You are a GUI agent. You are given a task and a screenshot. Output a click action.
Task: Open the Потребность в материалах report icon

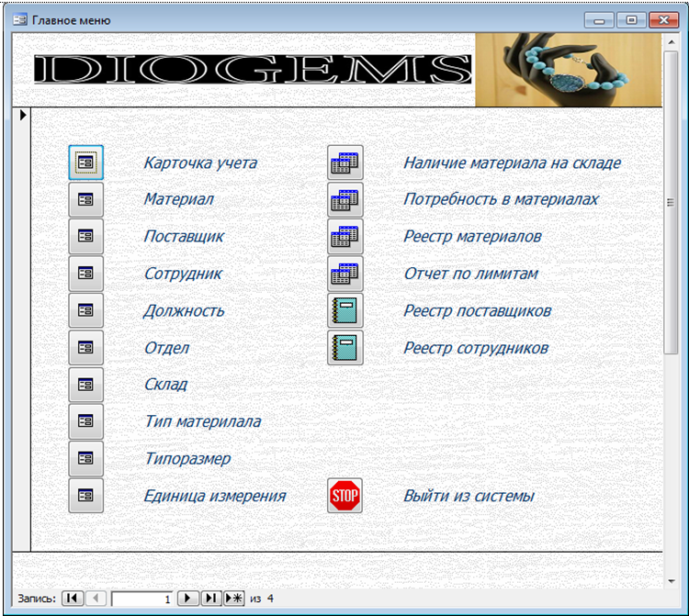(x=345, y=199)
